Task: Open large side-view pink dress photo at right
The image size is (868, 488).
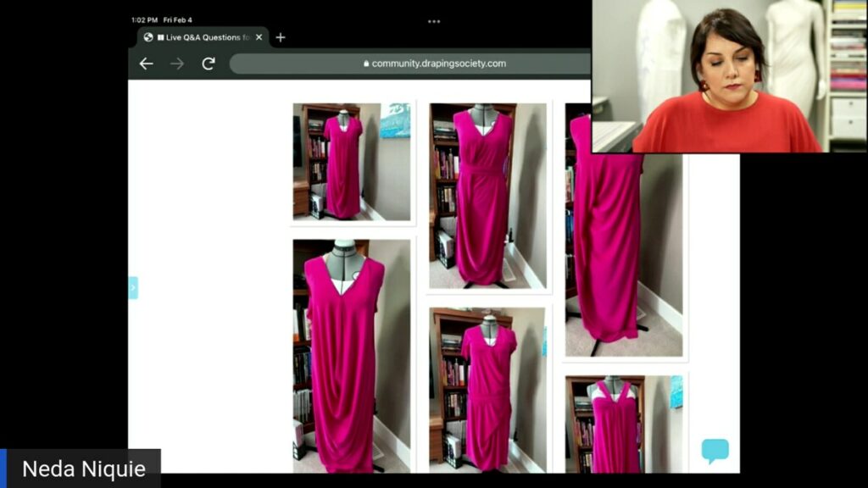Action: click(624, 255)
